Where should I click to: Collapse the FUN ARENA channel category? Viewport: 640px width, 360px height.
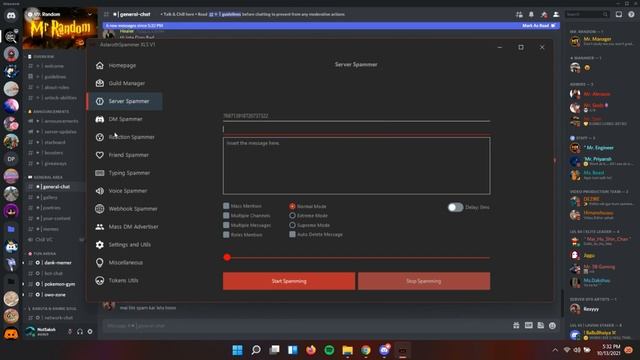[44, 253]
